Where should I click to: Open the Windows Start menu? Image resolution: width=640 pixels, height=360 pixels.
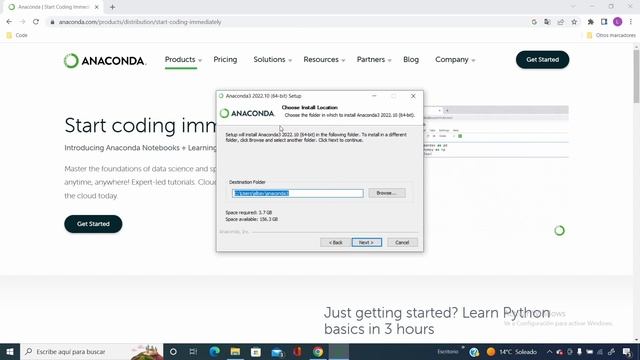10,351
